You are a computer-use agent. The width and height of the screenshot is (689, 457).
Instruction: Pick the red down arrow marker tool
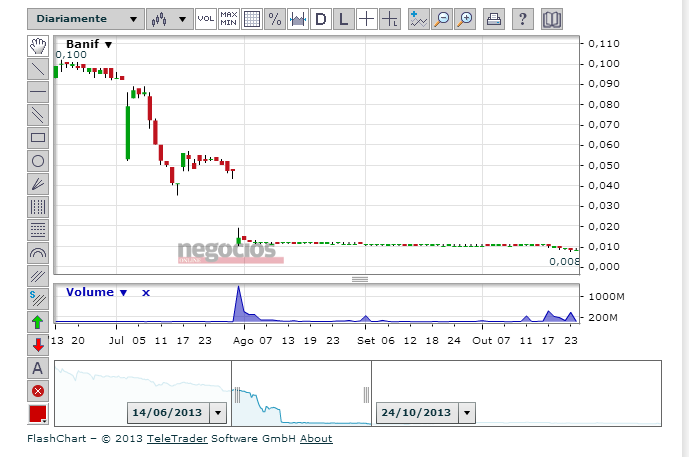(x=38, y=345)
